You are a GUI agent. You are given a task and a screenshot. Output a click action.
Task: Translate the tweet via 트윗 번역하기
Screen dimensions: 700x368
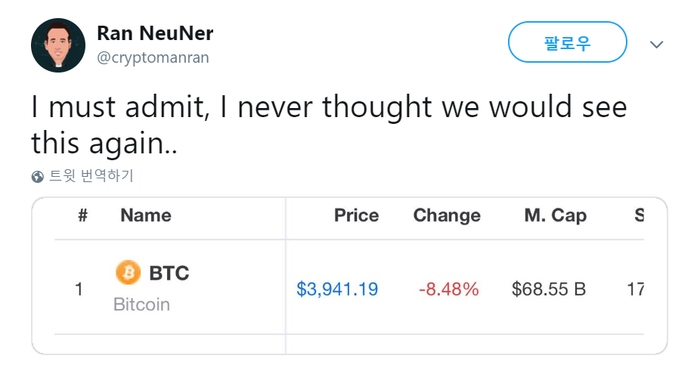click(91, 176)
